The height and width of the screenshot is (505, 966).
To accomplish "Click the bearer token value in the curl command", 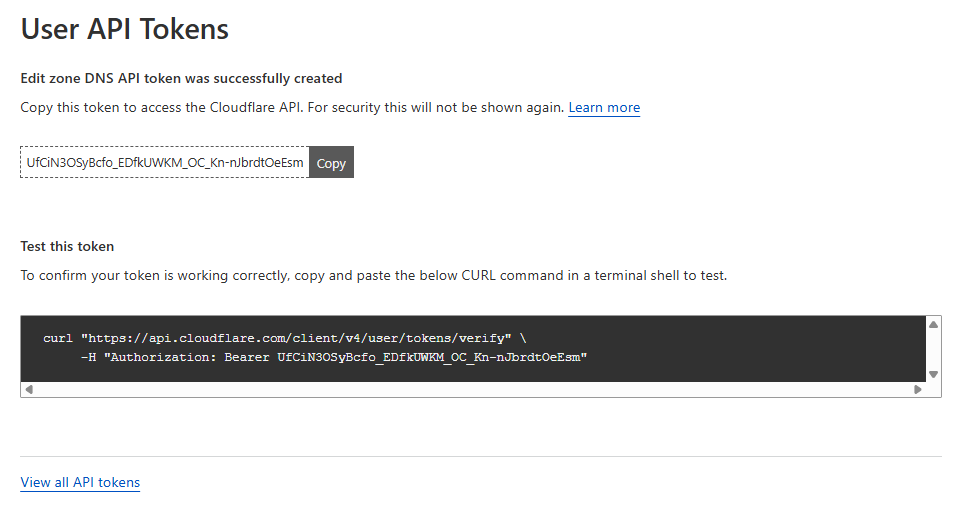I will click(x=428, y=356).
